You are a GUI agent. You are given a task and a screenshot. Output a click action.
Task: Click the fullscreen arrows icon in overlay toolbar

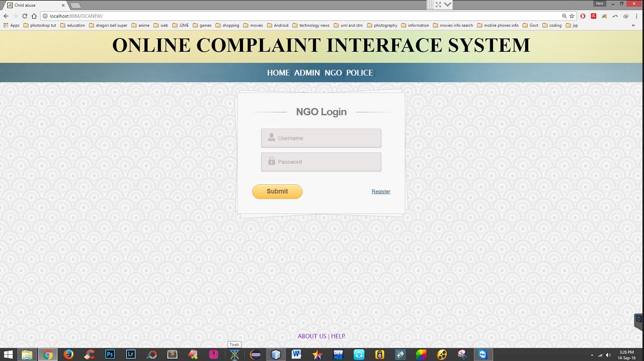pos(438,4)
